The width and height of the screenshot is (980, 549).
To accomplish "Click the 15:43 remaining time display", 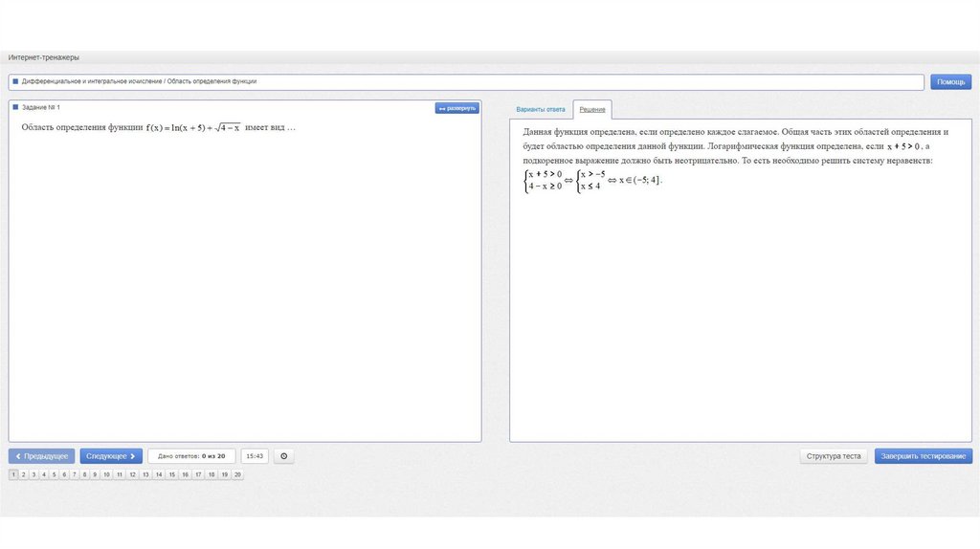I will [255, 456].
